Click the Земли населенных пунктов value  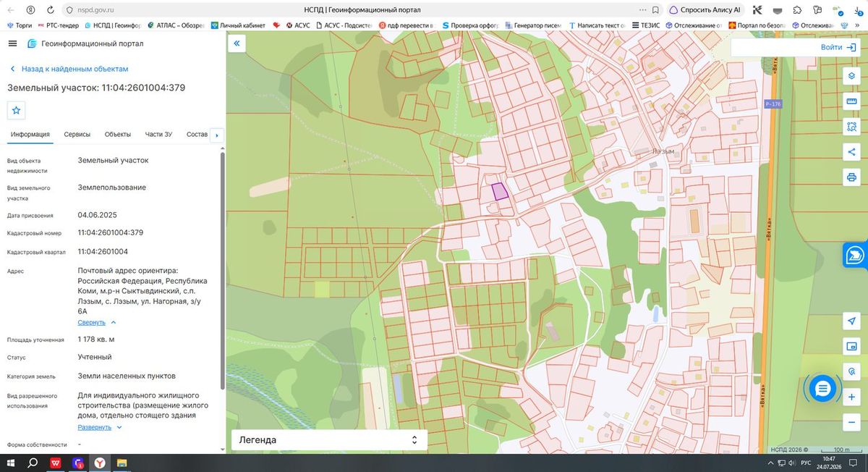pos(127,376)
